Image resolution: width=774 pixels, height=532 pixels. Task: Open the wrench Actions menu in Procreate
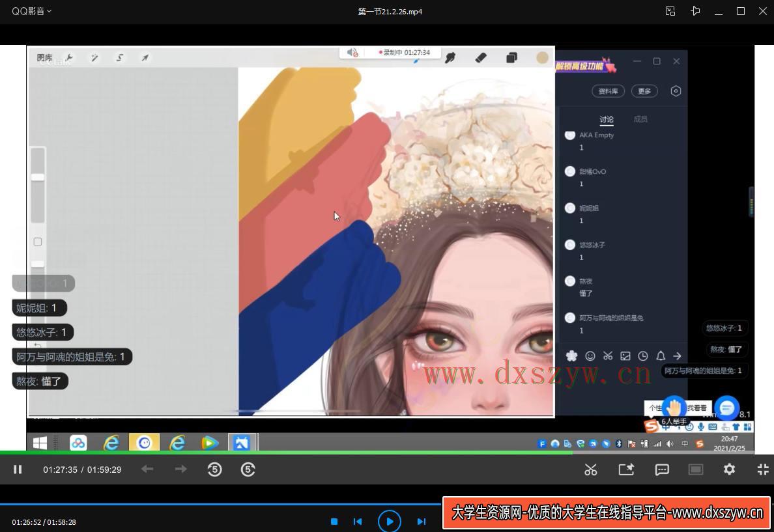coord(69,58)
